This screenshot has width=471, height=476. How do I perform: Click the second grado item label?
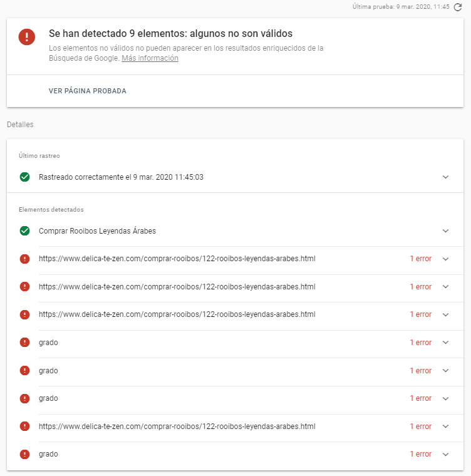[x=48, y=371]
